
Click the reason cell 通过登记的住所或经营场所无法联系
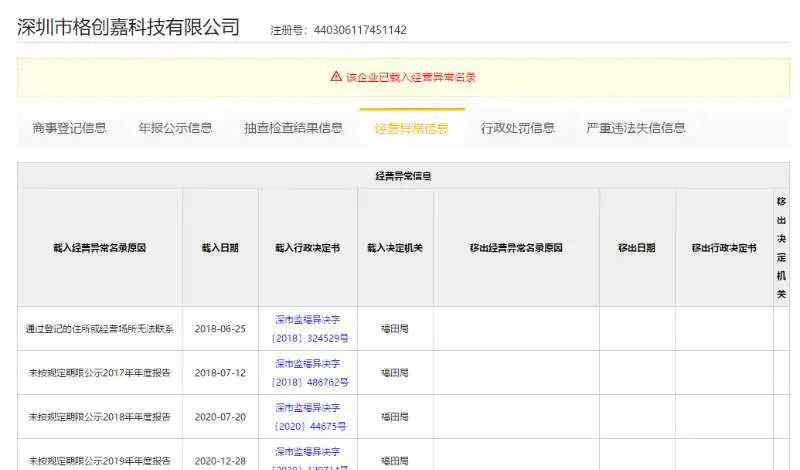(x=99, y=329)
